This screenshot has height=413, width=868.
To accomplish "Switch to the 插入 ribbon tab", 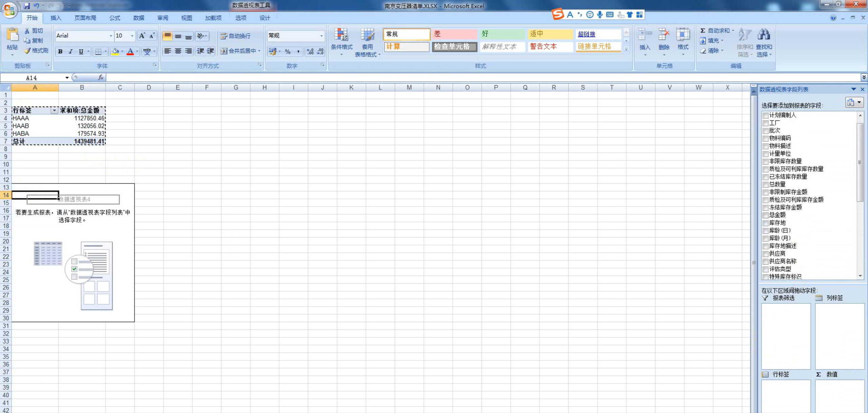I will [x=56, y=18].
